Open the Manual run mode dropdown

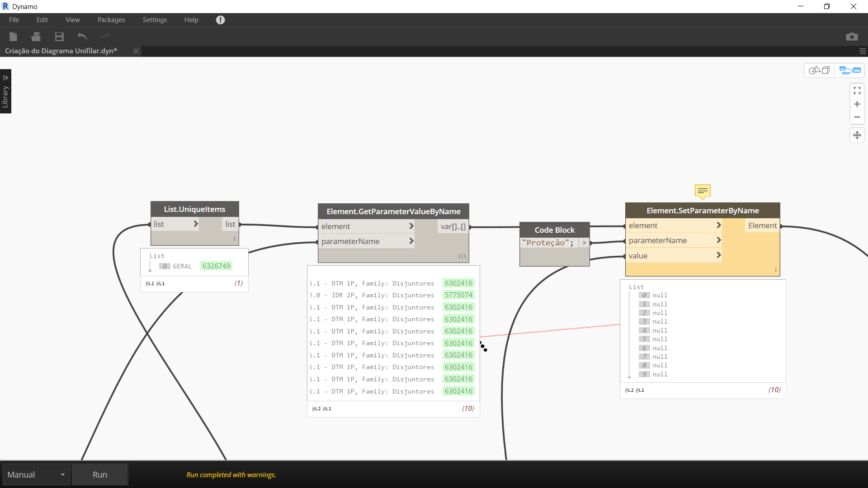[x=36, y=474]
